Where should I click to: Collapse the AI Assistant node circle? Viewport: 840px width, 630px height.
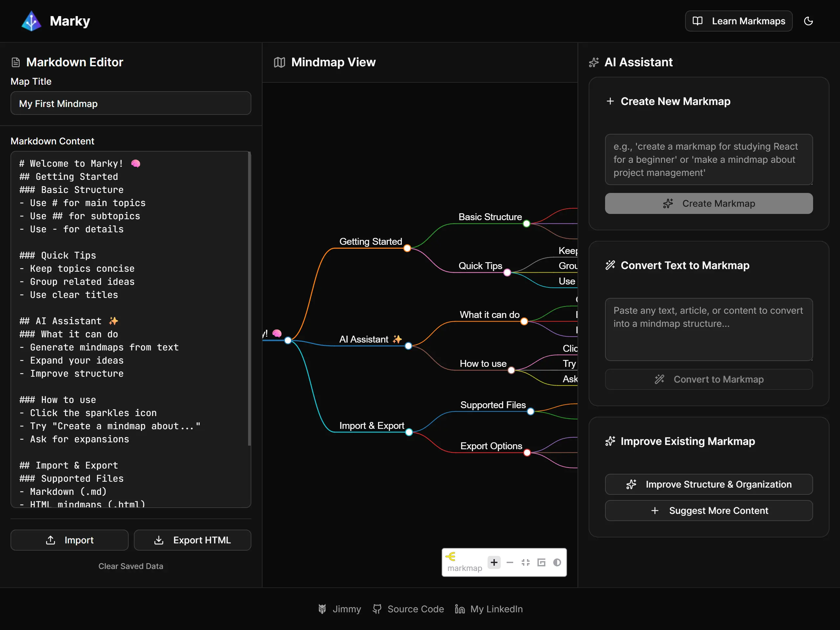click(408, 346)
